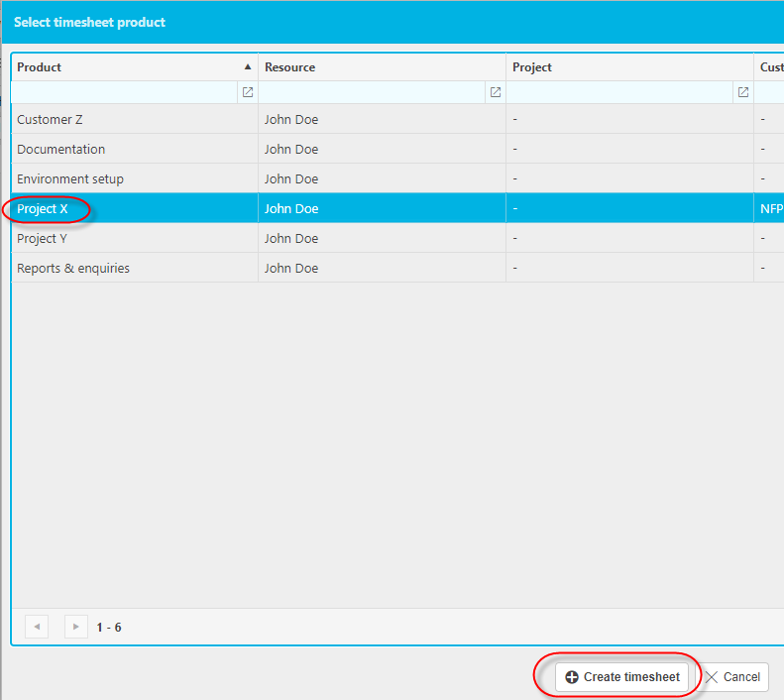This screenshot has height=700, width=784.
Task: Open filter popup icon in Project column
Action: 742,92
